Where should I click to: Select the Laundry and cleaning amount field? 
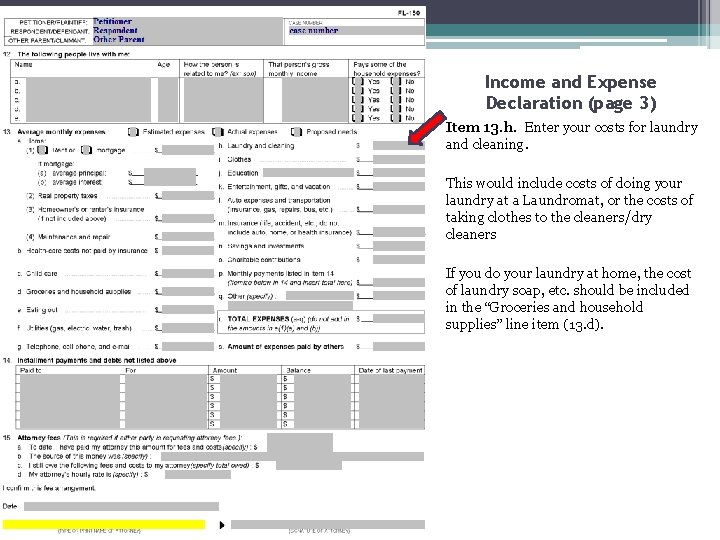399,146
